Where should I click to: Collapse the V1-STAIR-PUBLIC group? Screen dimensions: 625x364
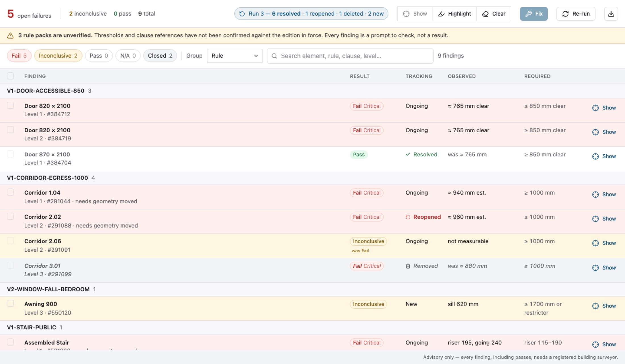click(x=312, y=327)
